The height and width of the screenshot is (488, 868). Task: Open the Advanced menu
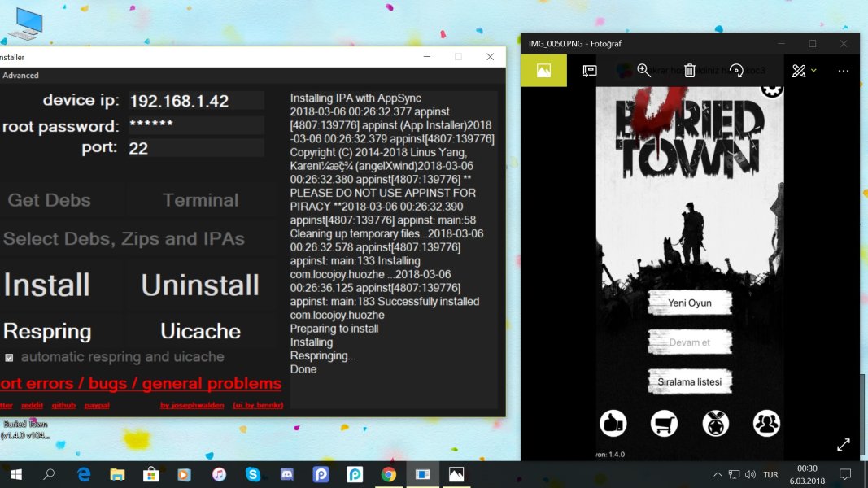20,76
